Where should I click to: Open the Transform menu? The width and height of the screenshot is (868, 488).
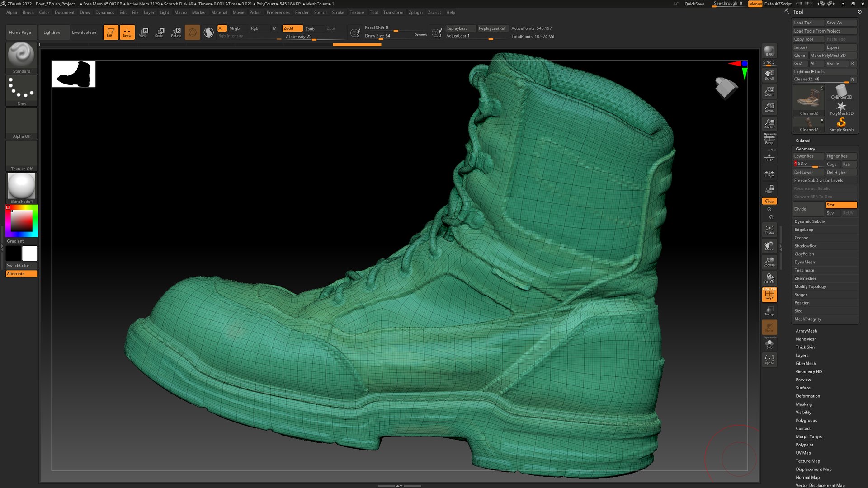point(393,12)
